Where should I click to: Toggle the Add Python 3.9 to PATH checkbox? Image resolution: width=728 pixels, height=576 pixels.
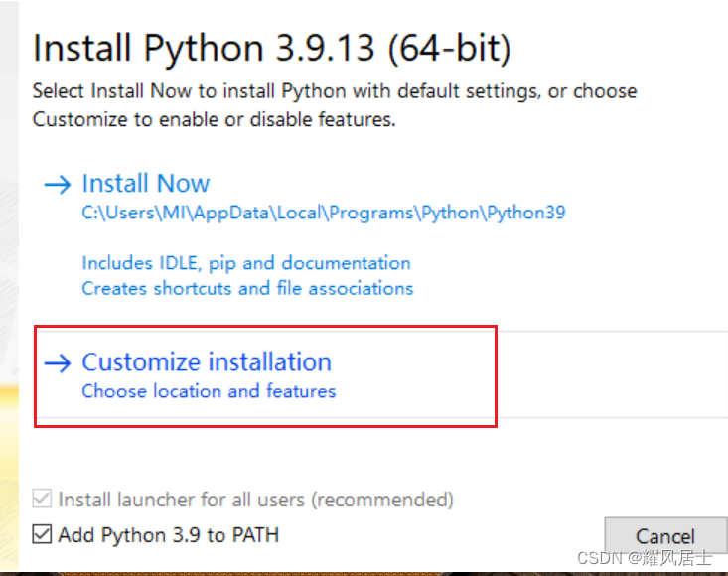coord(42,535)
